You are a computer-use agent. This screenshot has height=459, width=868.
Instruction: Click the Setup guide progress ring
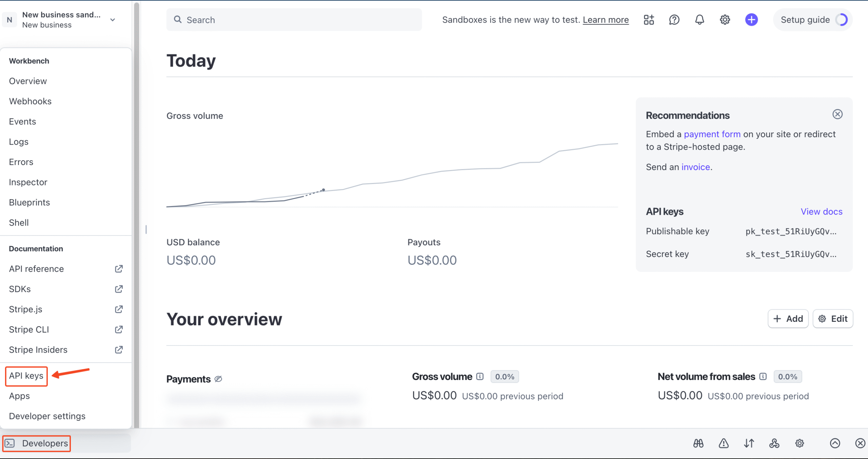(x=842, y=20)
